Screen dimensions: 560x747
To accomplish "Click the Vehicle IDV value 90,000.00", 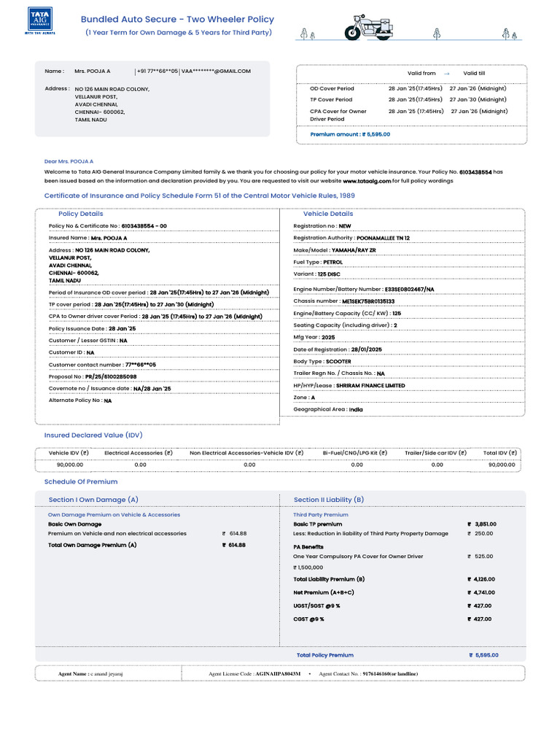I will tap(70, 465).
